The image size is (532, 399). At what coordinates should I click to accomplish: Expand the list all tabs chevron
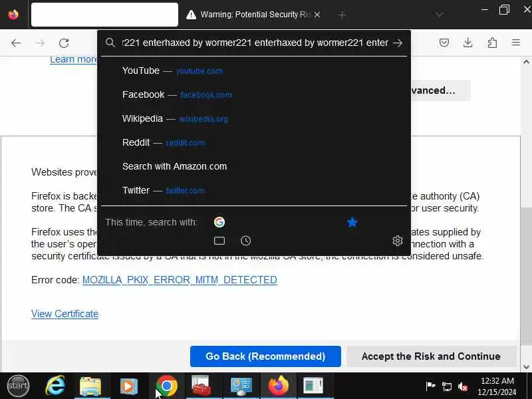pyautogui.click(x=440, y=15)
